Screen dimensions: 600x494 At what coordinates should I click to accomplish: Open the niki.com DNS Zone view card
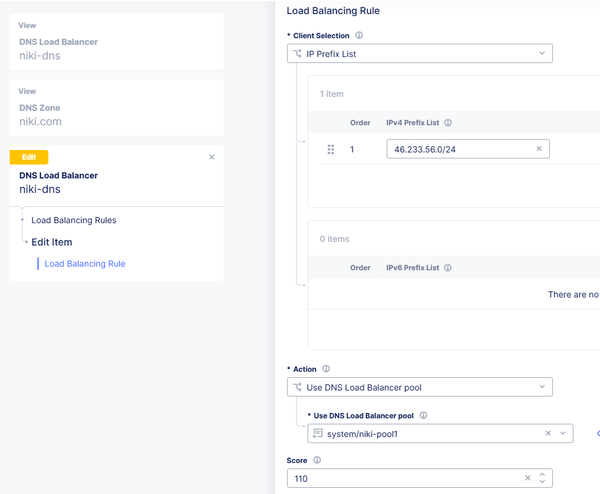(116, 107)
